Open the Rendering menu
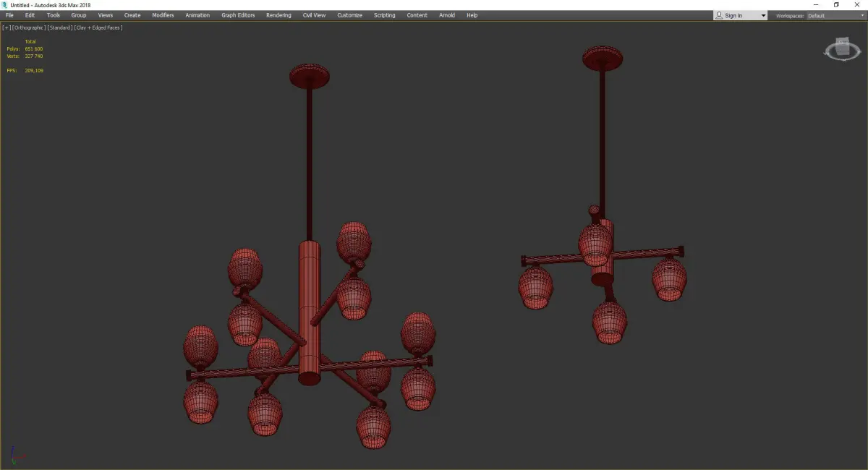868x470 pixels. [278, 15]
